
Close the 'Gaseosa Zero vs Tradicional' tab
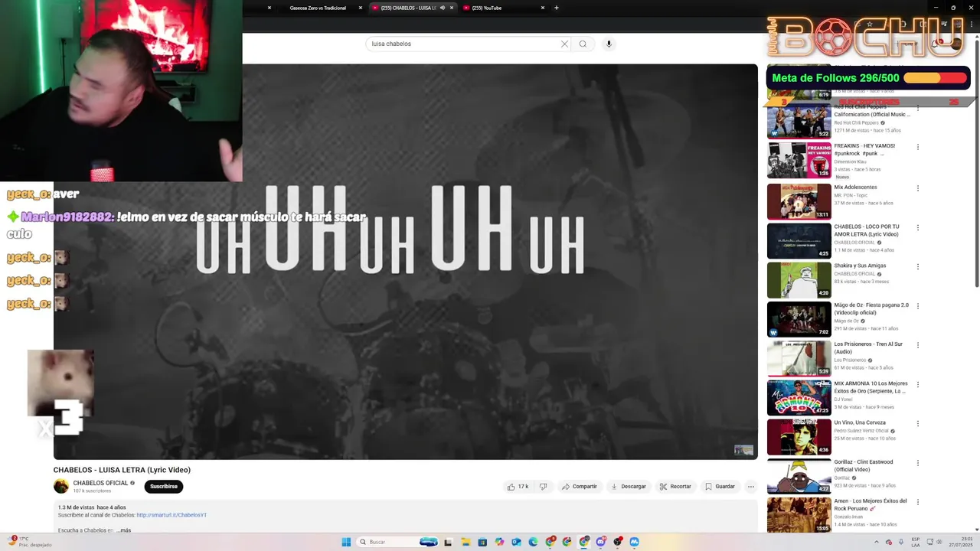point(360,8)
